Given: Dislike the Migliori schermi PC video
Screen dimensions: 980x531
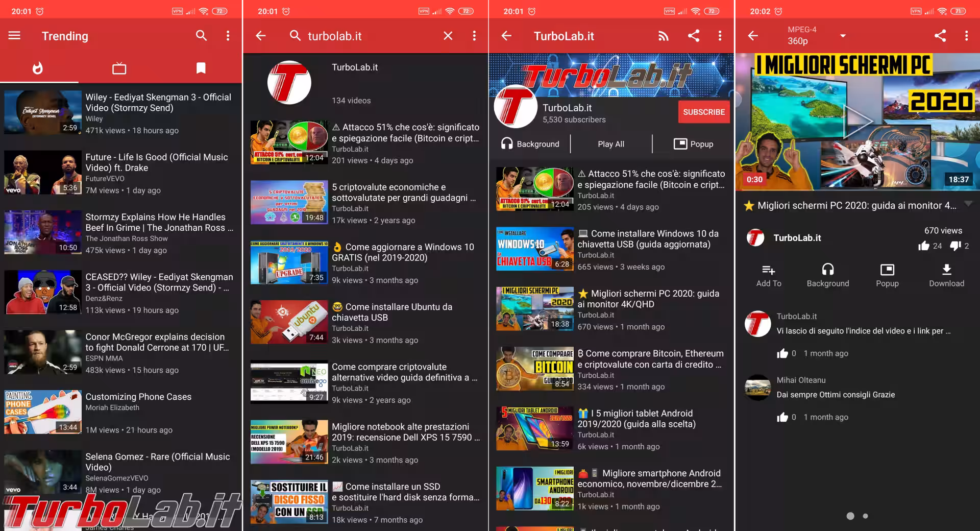Looking at the screenshot, I should [x=955, y=246].
